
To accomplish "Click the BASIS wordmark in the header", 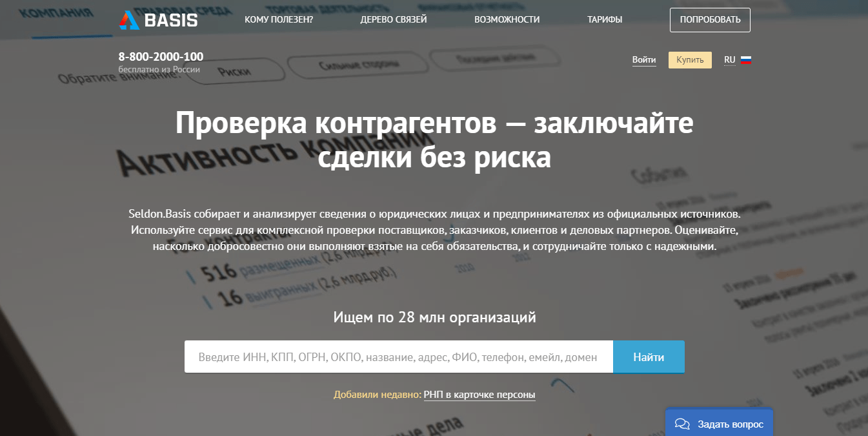I will (171, 20).
